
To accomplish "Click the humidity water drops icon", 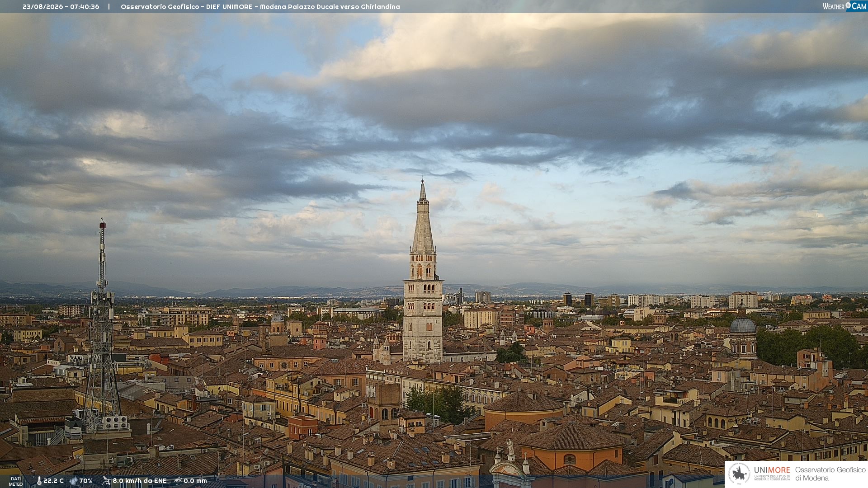I will point(73,481).
